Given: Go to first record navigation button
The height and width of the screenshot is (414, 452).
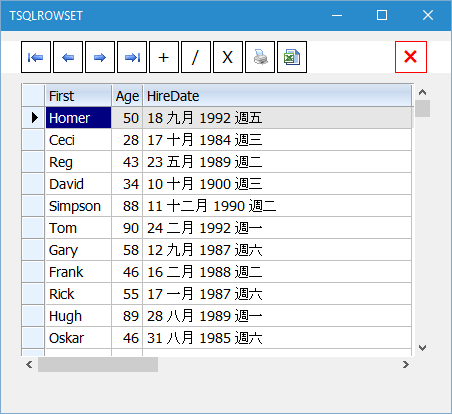Looking at the screenshot, I should click(x=36, y=57).
